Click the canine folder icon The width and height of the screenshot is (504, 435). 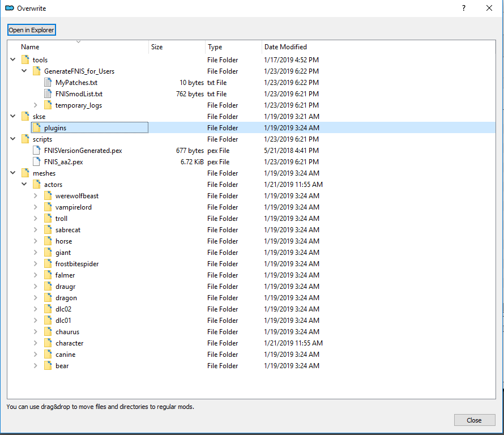tap(48, 354)
